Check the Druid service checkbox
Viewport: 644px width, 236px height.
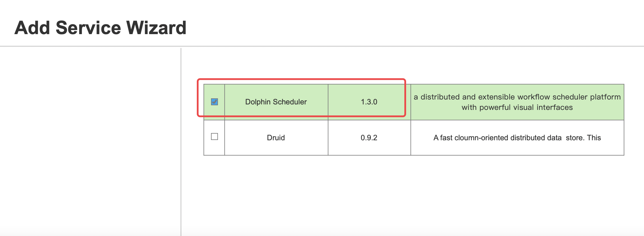point(214,137)
